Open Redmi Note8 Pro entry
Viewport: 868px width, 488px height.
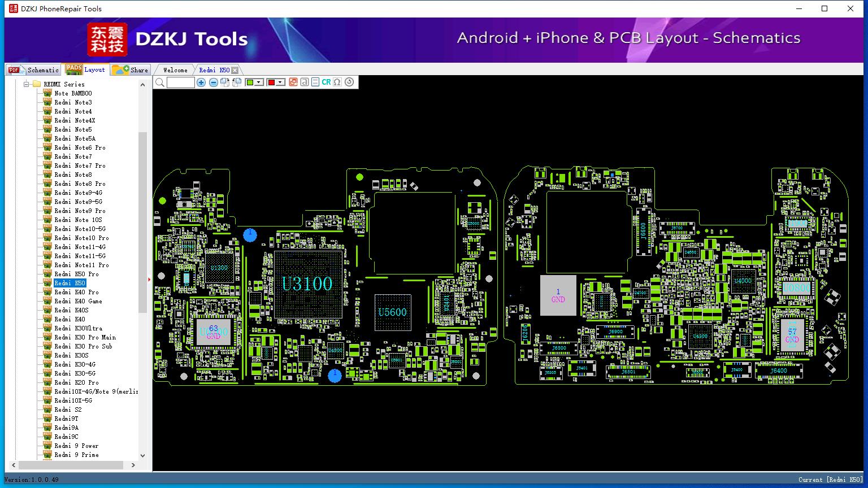[80, 184]
